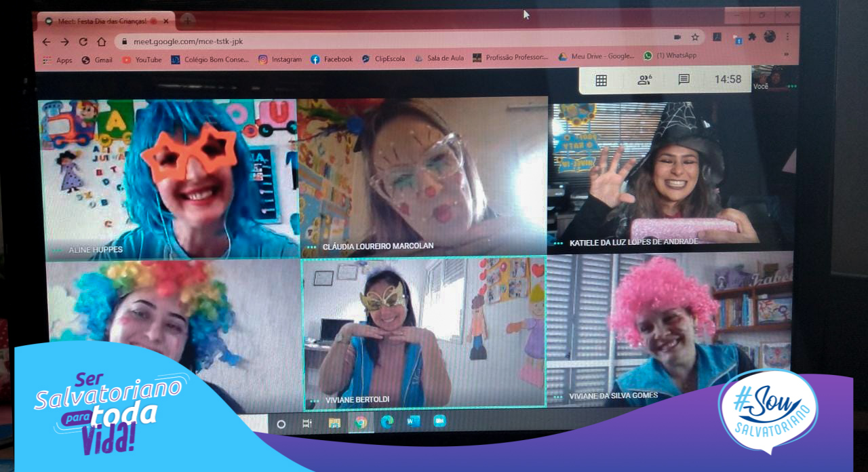Open a new Chrome tab
Screen dimensions: 868x472
pyautogui.click(x=188, y=20)
